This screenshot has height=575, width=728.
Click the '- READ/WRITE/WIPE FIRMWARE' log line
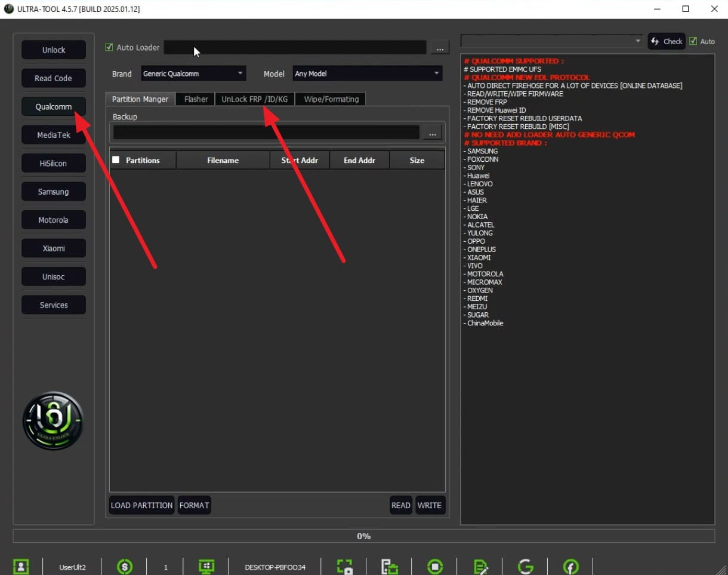click(x=514, y=94)
